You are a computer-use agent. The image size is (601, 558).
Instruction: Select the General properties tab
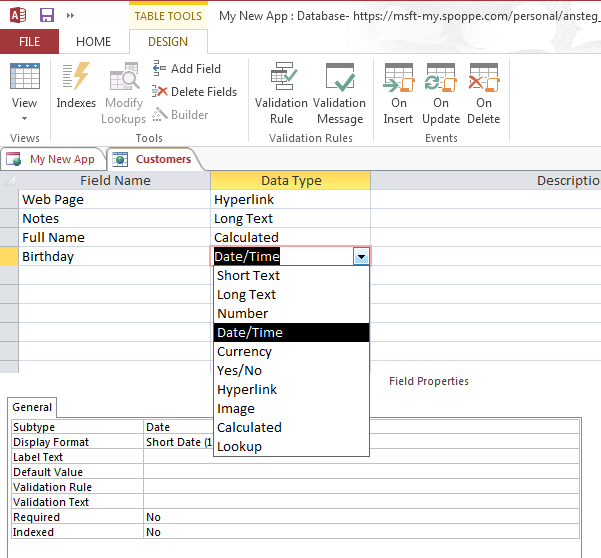(x=32, y=408)
